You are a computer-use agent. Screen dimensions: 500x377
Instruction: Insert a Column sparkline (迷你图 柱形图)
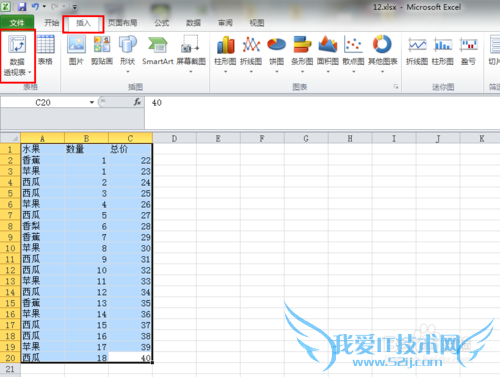pyautogui.click(x=443, y=50)
